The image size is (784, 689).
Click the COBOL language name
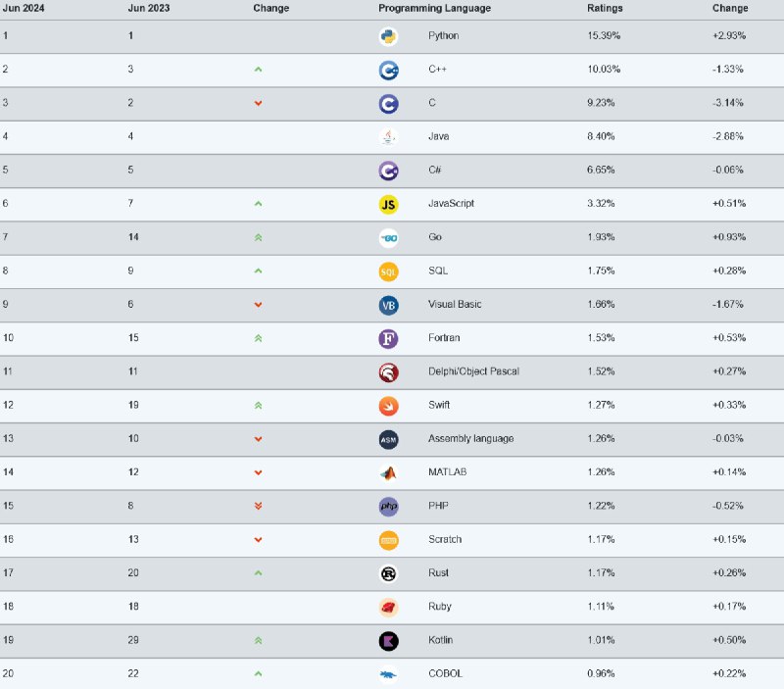coord(445,673)
